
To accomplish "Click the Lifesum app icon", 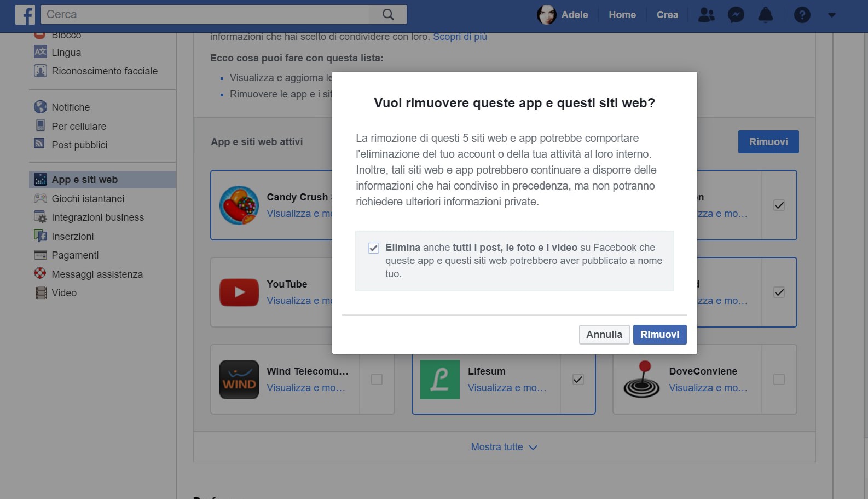I will point(440,380).
